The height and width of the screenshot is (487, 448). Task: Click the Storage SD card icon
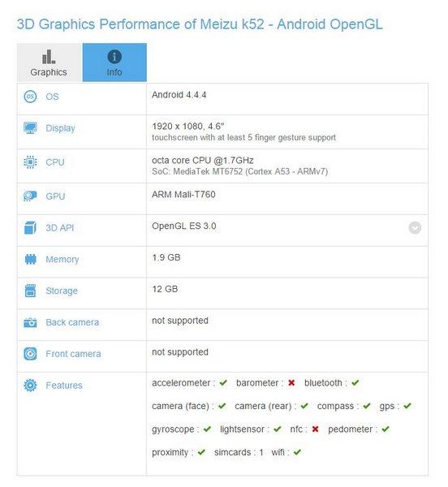pos(30,291)
